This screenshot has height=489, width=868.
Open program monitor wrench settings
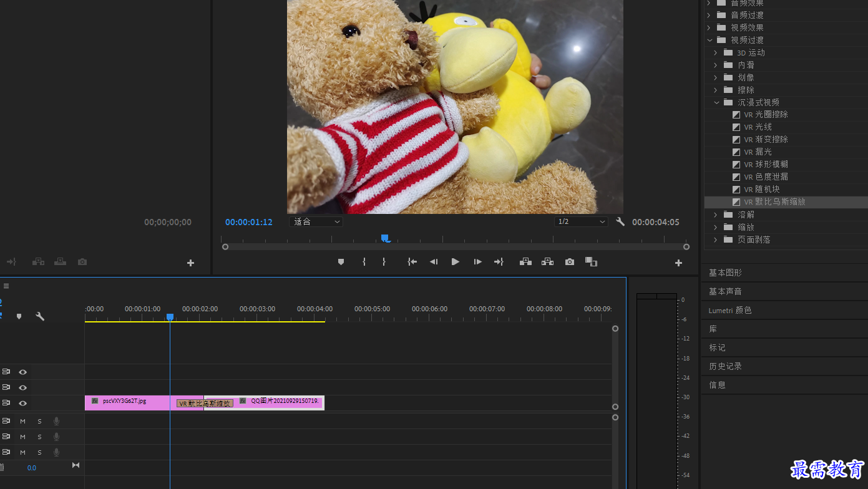pyautogui.click(x=620, y=221)
